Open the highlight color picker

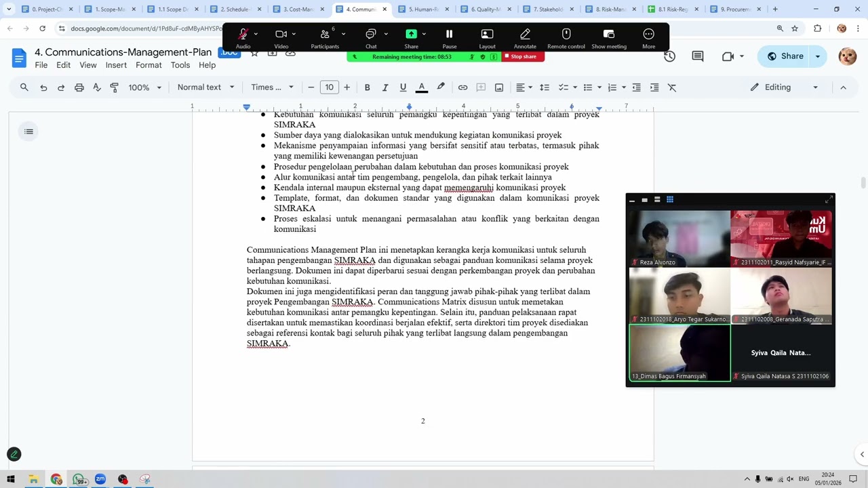(x=441, y=87)
